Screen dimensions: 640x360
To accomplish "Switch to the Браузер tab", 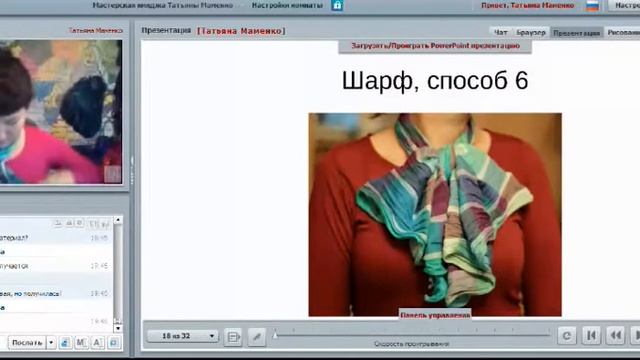I will click(531, 32).
